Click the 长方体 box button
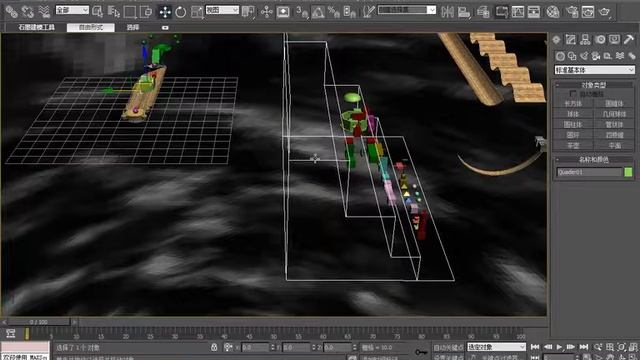 [x=573, y=104]
